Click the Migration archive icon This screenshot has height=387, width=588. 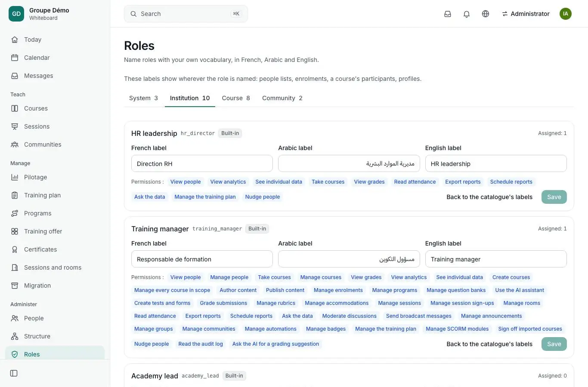click(15, 286)
